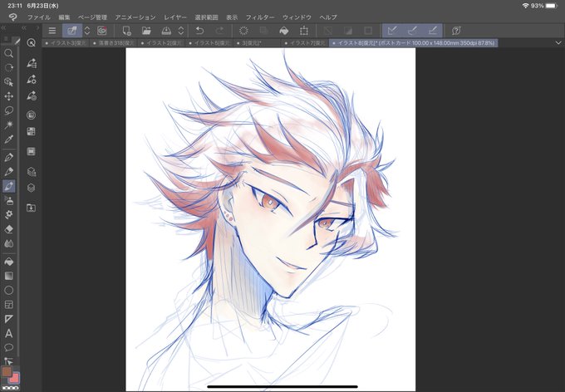The height and width of the screenshot is (392, 565).
Task: Select the Auto select magic wand tool
Action: (8, 125)
